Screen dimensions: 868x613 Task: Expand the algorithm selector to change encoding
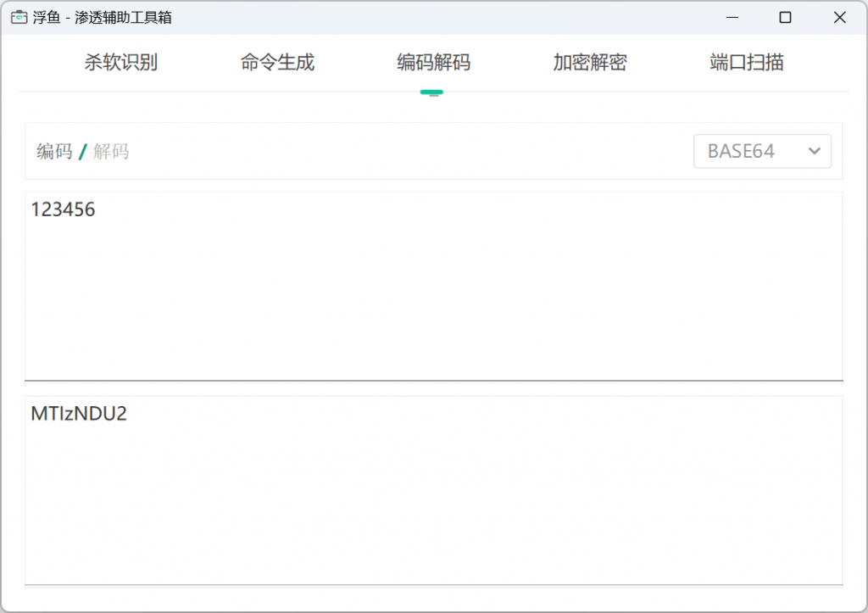click(x=761, y=151)
